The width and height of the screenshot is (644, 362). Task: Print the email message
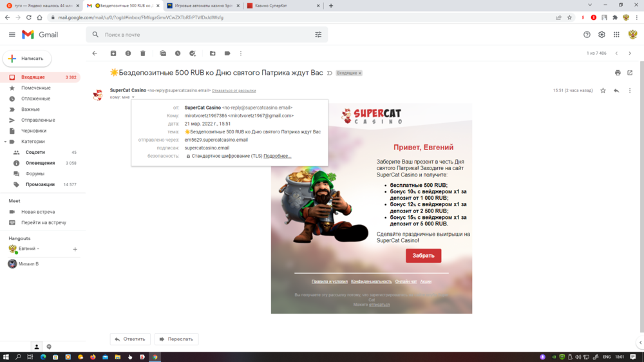click(x=618, y=73)
